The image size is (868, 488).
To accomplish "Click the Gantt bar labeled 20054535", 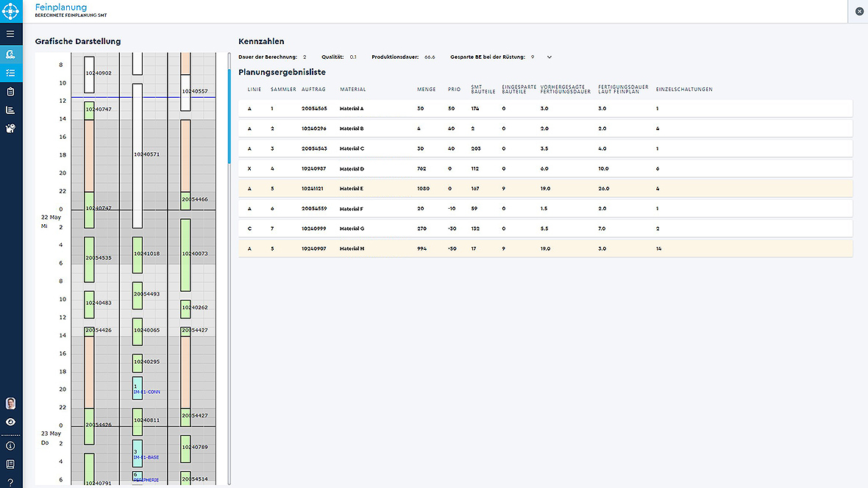I will point(89,260).
